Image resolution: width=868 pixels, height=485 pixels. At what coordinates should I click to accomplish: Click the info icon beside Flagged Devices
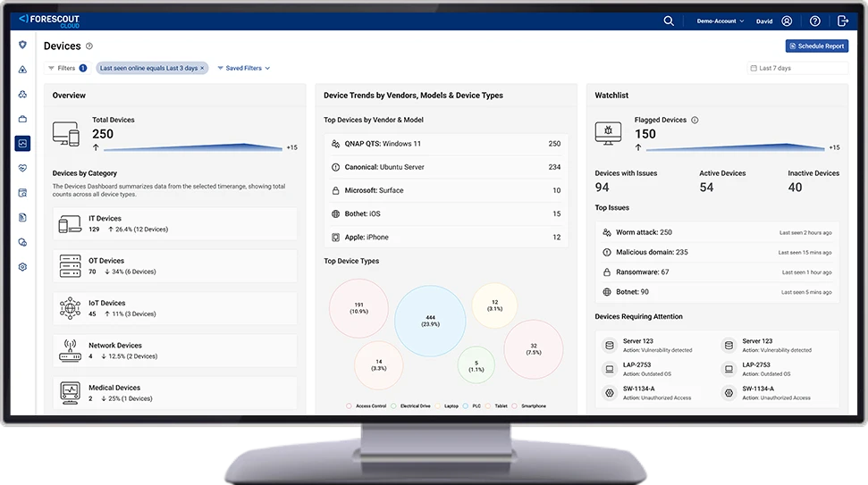coord(695,120)
